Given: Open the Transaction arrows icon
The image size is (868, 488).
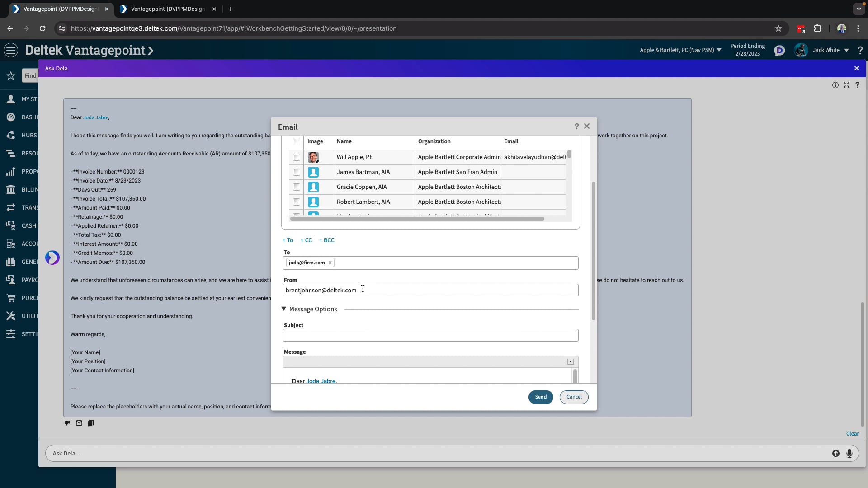Looking at the screenshot, I should pyautogui.click(x=11, y=207).
